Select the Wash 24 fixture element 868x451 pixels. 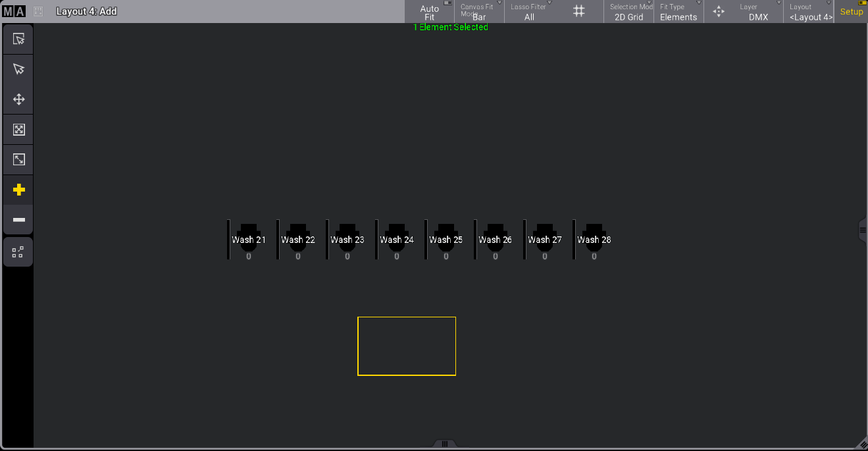pos(397,240)
